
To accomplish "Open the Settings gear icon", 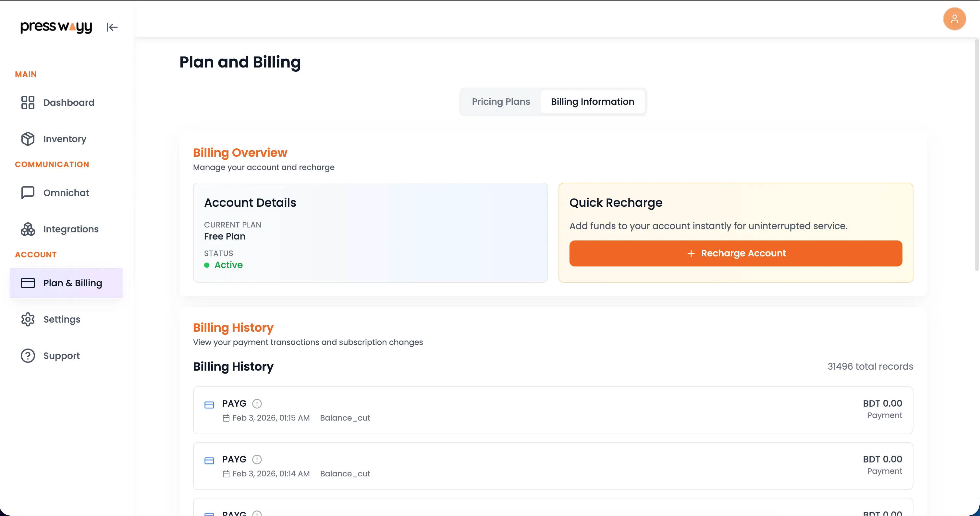I will 27,319.
